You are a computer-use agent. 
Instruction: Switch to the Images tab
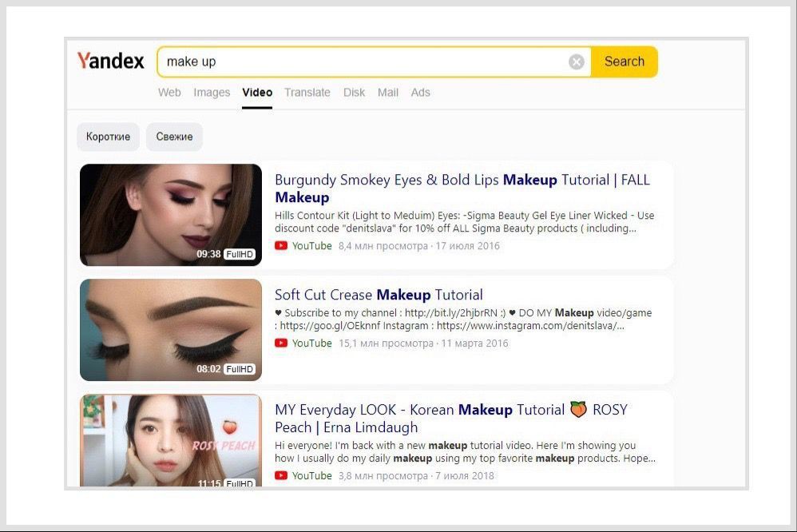(212, 93)
